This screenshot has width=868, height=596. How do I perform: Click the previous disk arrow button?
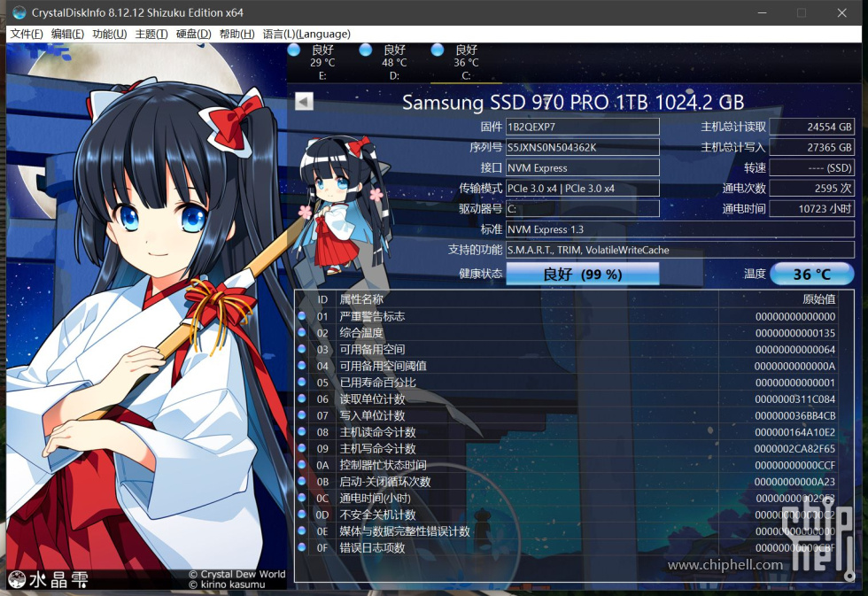304,101
